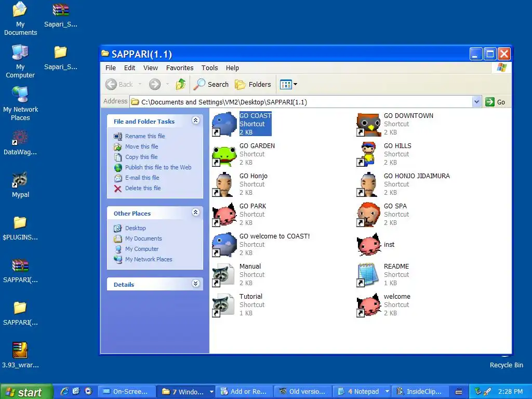532x399 pixels.
Task: Select the Tutorial raccoon shortcut icon
Action: pos(224,305)
